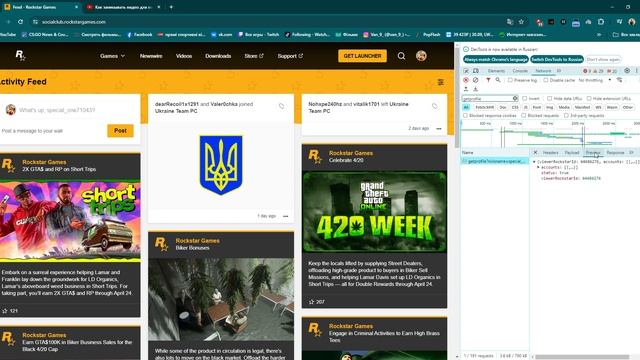Image resolution: width=640 pixels, height=360 pixels.
Task: Open the translate page icon in address bar
Action: click(510, 22)
